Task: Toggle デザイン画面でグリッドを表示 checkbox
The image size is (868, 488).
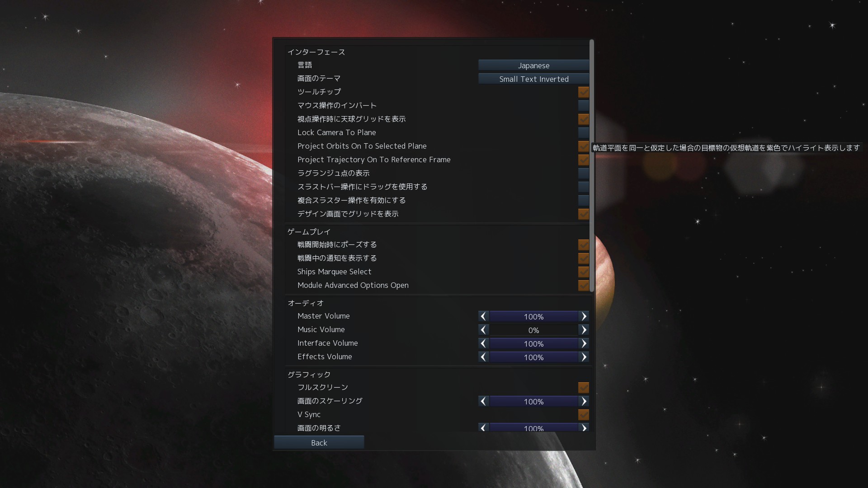Action: coord(584,214)
